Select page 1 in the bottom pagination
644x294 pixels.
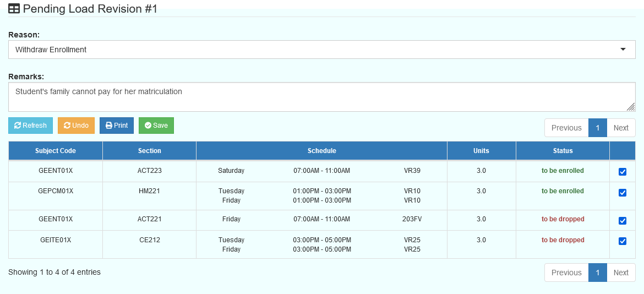point(598,273)
